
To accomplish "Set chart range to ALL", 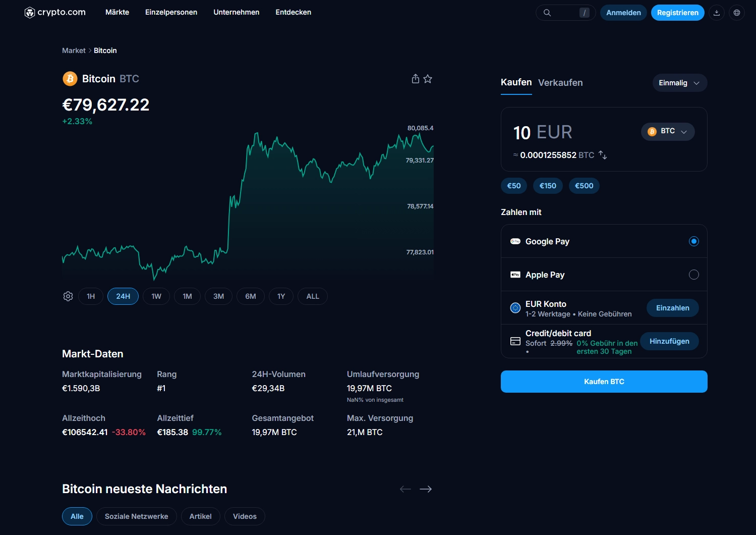I will [x=313, y=296].
